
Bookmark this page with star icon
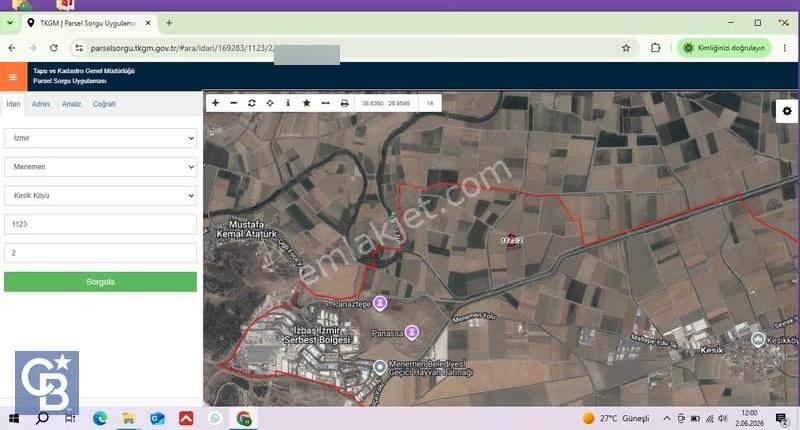click(x=626, y=48)
